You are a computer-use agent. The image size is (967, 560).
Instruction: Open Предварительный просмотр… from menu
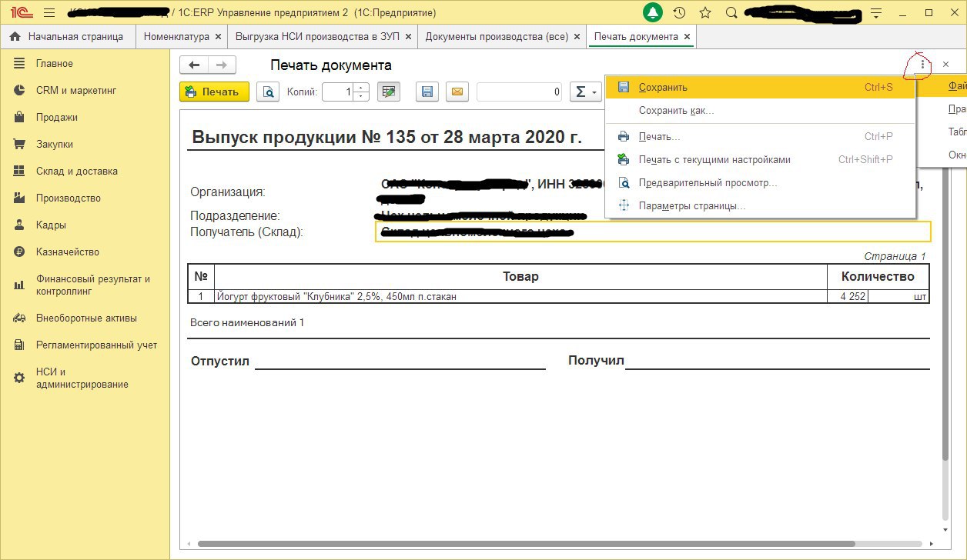click(x=760, y=183)
